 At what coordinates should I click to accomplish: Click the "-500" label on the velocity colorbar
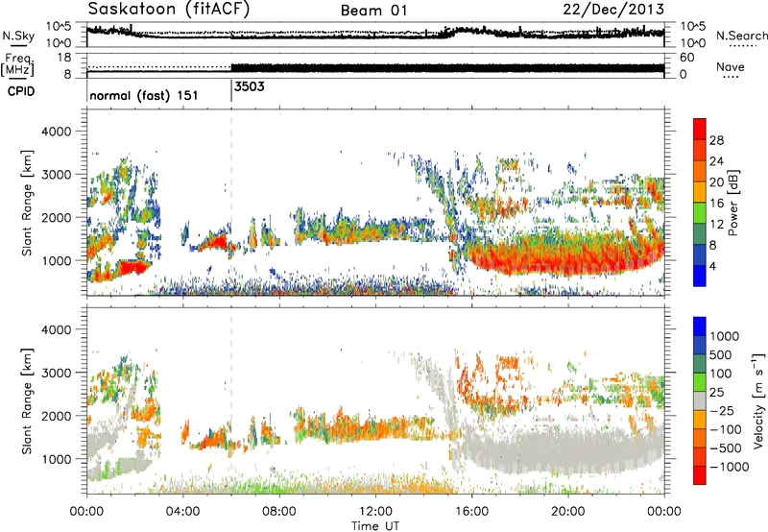[726, 448]
